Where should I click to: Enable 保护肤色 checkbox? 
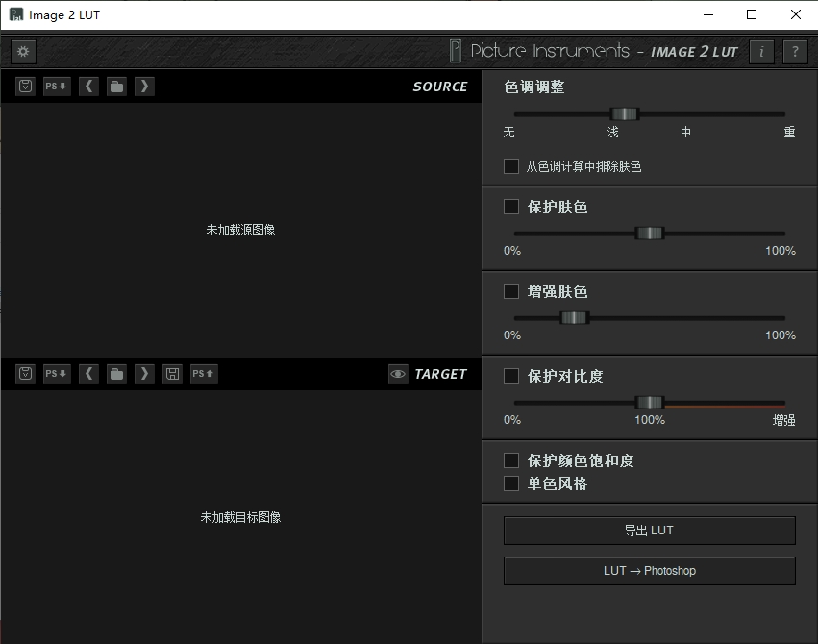click(x=510, y=207)
